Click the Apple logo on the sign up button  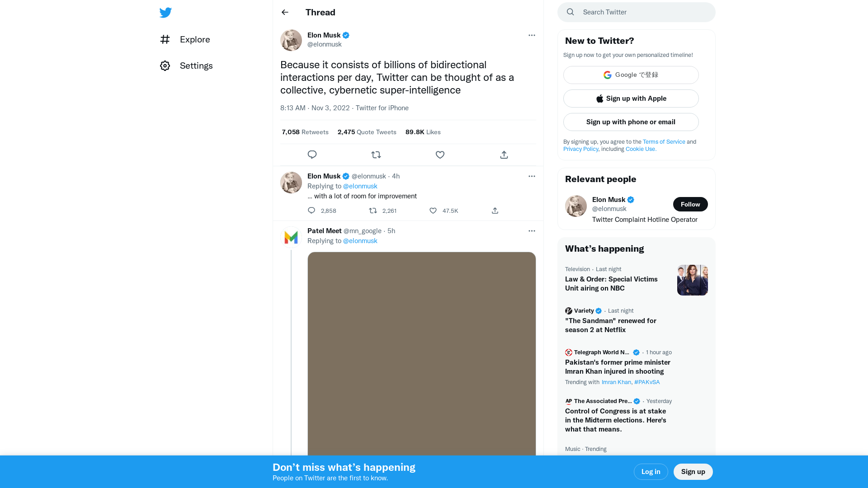click(599, 98)
